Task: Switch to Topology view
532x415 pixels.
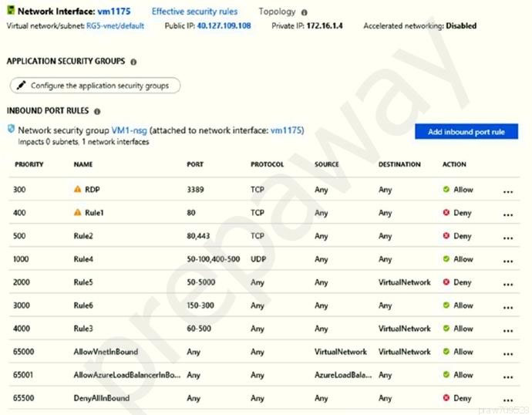Action: pos(277,12)
